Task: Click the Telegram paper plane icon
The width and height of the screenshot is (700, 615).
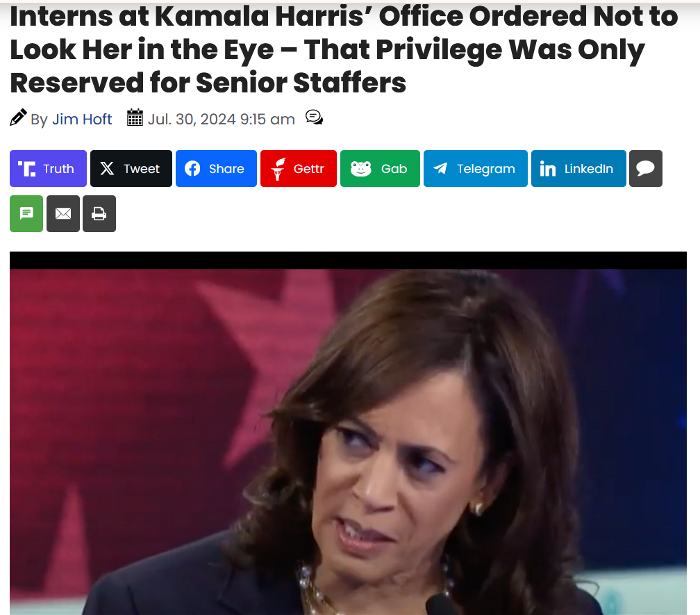Action: click(440, 168)
